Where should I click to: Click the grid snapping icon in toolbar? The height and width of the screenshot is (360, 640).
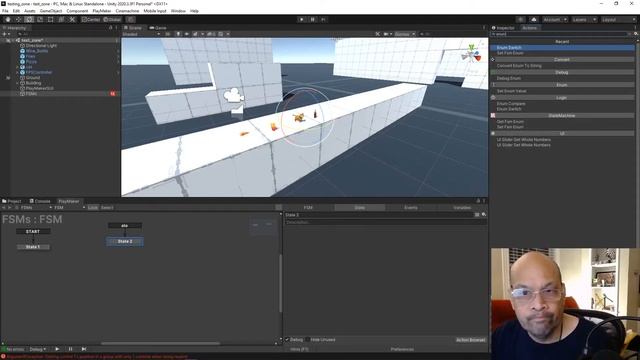pos(130,19)
